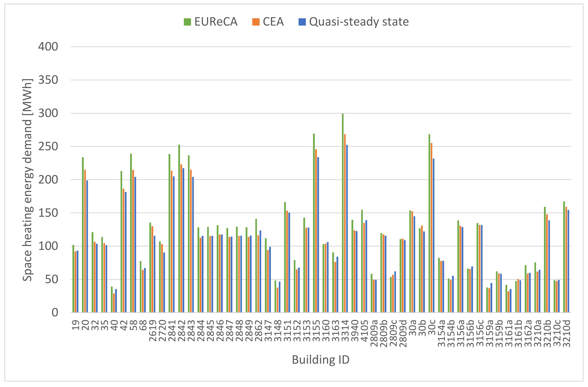Click the orange CEA legend swatch
The width and height of the screenshot is (588, 387).
click(x=256, y=22)
